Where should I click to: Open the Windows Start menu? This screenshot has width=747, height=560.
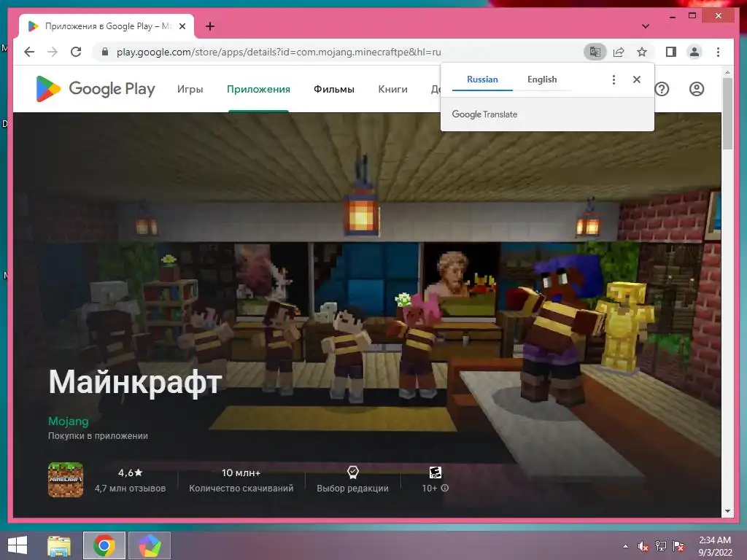(18, 545)
